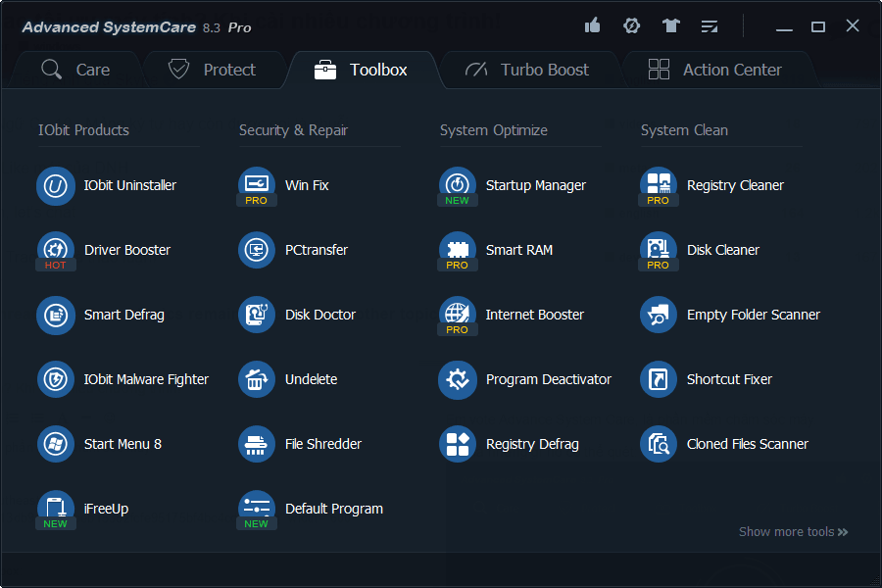This screenshot has width=882, height=588.
Task: Open the Smart Defrag icon
Action: tap(56, 316)
